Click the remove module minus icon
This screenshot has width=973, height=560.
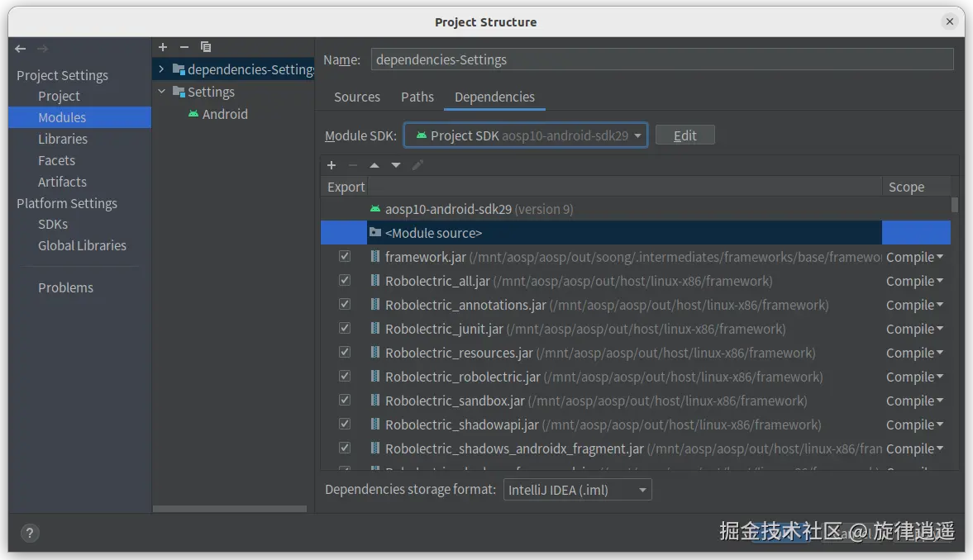[184, 47]
